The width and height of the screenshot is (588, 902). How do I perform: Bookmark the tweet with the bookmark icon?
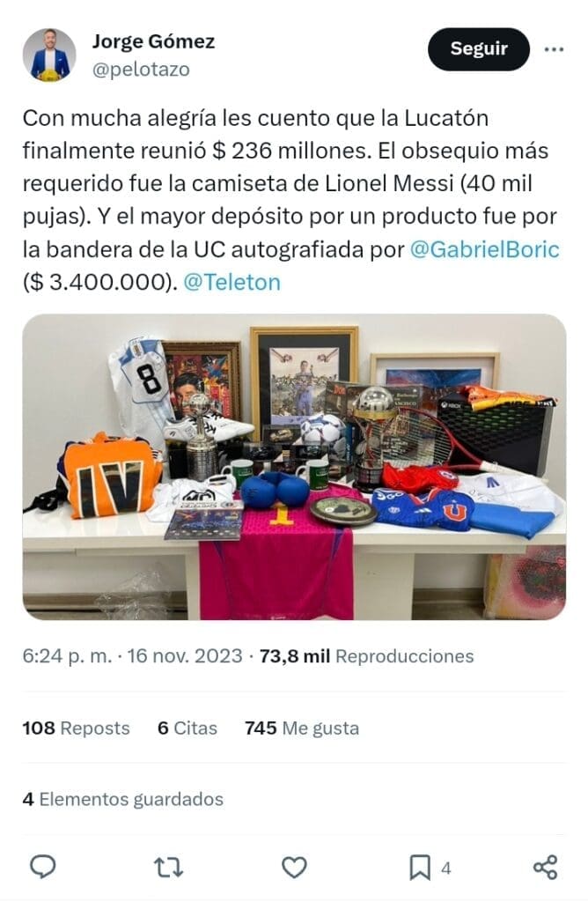coord(420,868)
